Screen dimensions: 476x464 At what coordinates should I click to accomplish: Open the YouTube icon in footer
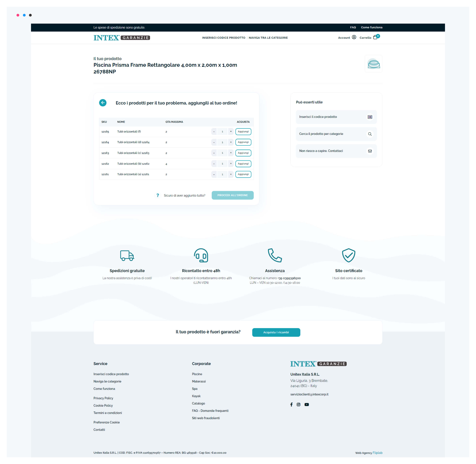[307, 404]
